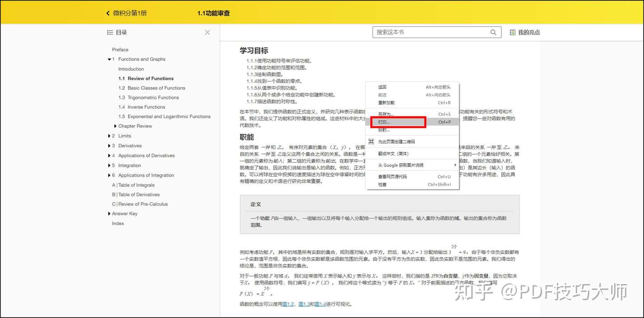Click objective 1.1.7描述函数的对称性

(x=272, y=102)
